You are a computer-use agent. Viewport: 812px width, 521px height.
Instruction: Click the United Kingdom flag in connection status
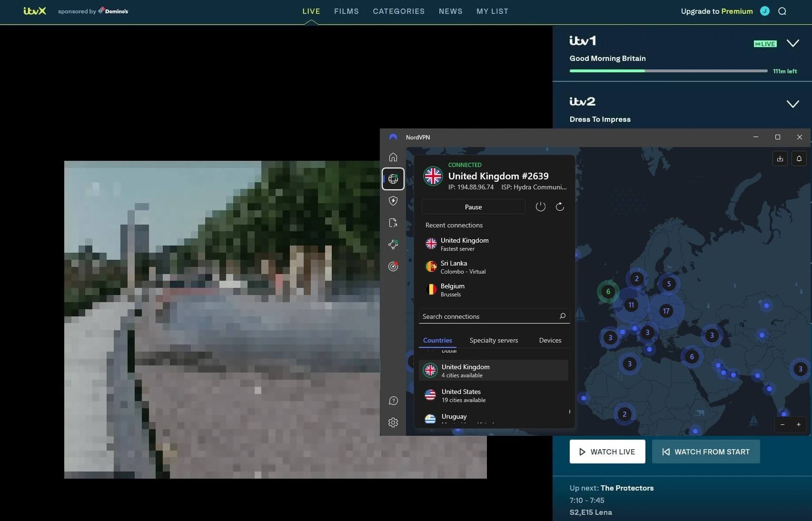(x=433, y=176)
